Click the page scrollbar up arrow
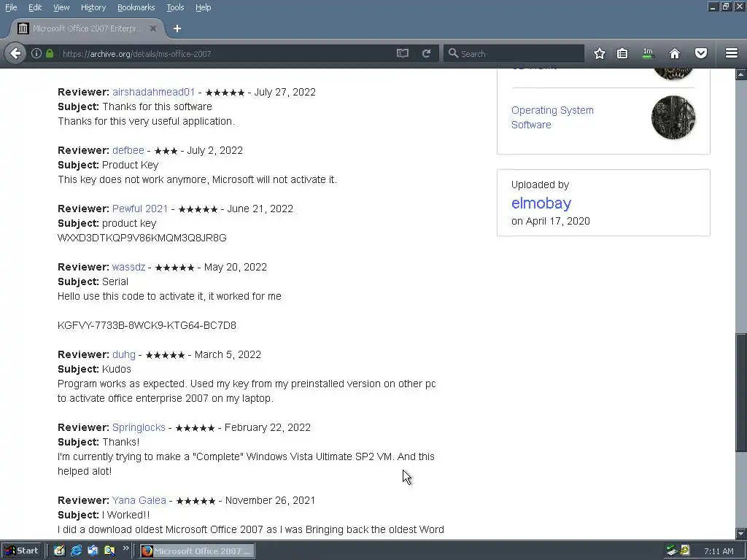This screenshot has width=747, height=560. [741, 74]
